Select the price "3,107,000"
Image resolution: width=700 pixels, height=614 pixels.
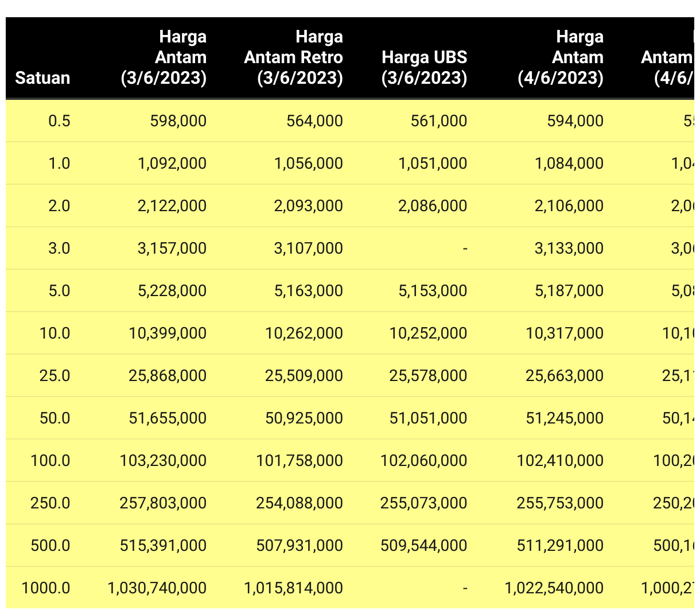click(x=309, y=248)
